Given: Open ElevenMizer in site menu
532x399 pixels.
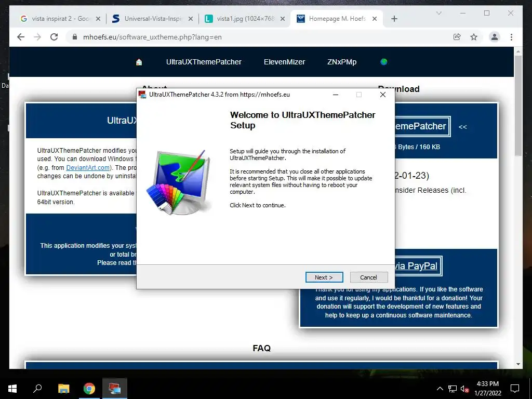Looking at the screenshot, I should pyautogui.click(x=284, y=62).
